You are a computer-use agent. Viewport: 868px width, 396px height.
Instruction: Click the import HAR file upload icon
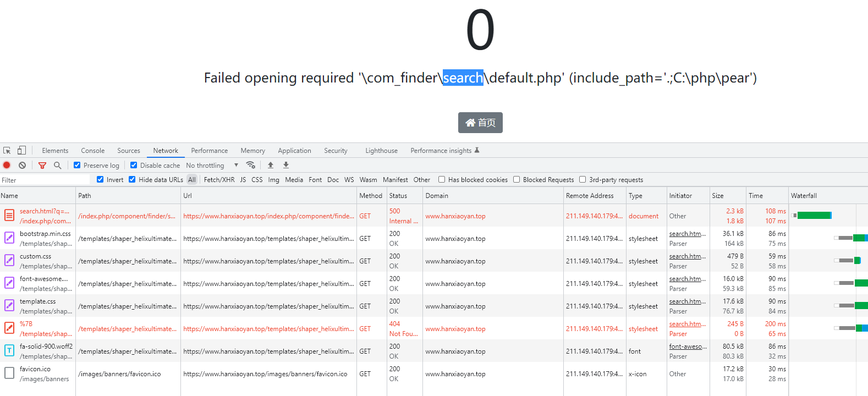click(x=271, y=165)
